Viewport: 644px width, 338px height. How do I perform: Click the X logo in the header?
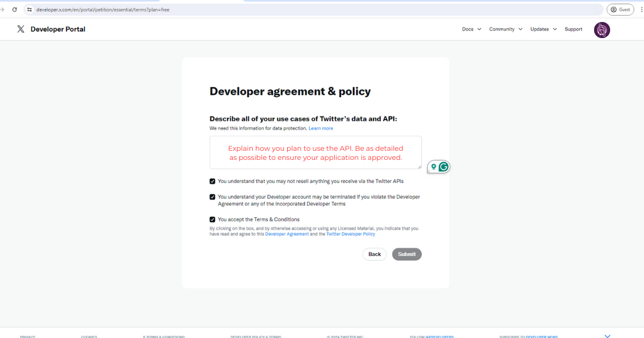coord(21,30)
